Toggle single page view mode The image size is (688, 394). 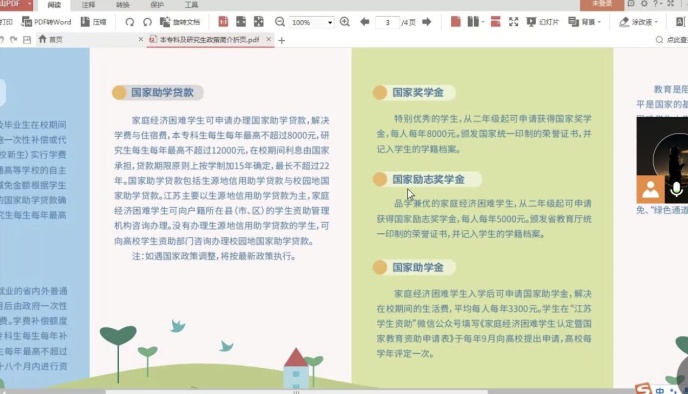[x=455, y=22]
